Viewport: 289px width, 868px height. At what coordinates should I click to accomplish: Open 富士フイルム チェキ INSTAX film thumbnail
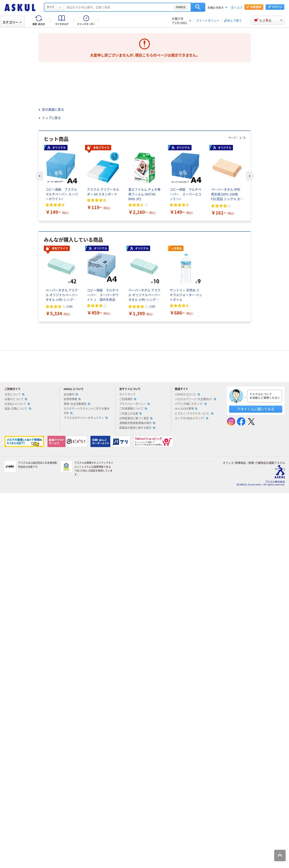[144, 167]
